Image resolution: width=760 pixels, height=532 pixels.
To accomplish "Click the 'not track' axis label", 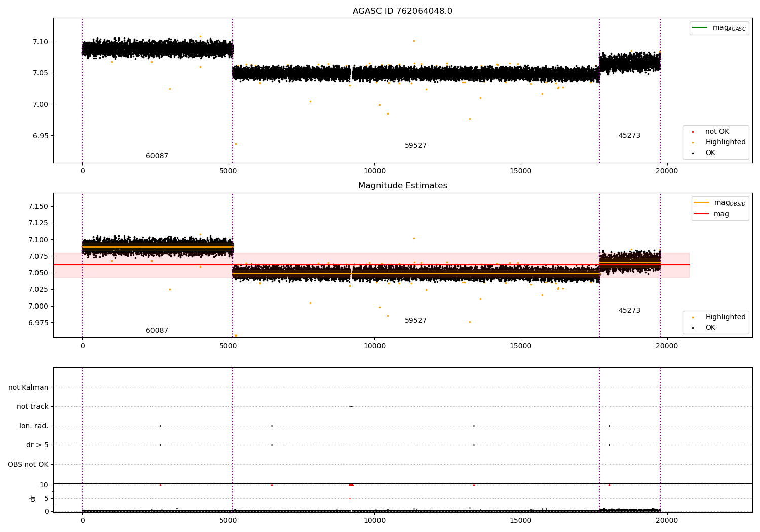I will tap(32, 407).
